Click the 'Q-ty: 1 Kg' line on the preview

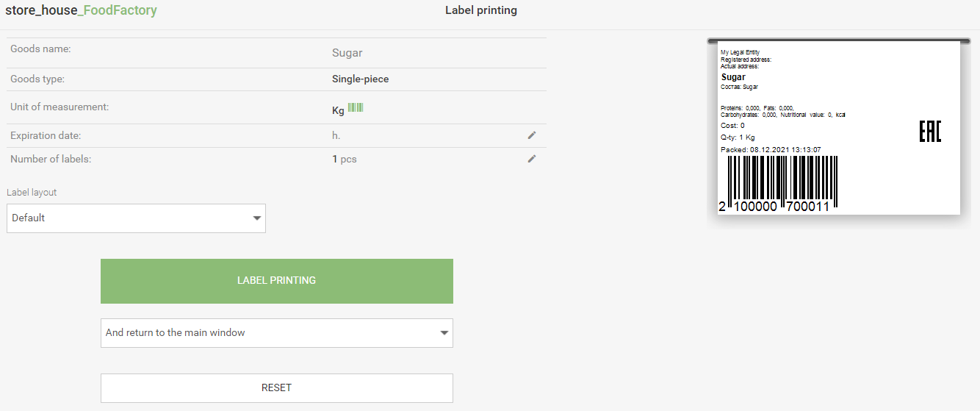pos(738,137)
